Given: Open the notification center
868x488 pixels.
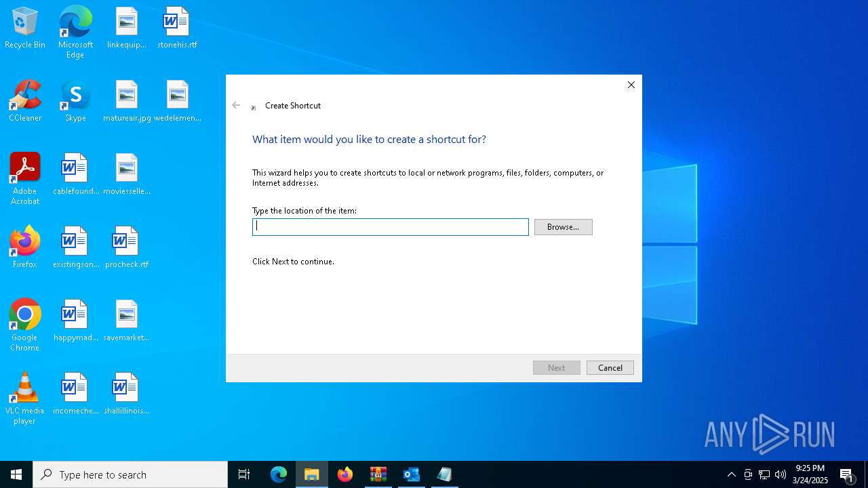Looking at the screenshot, I should click(847, 474).
